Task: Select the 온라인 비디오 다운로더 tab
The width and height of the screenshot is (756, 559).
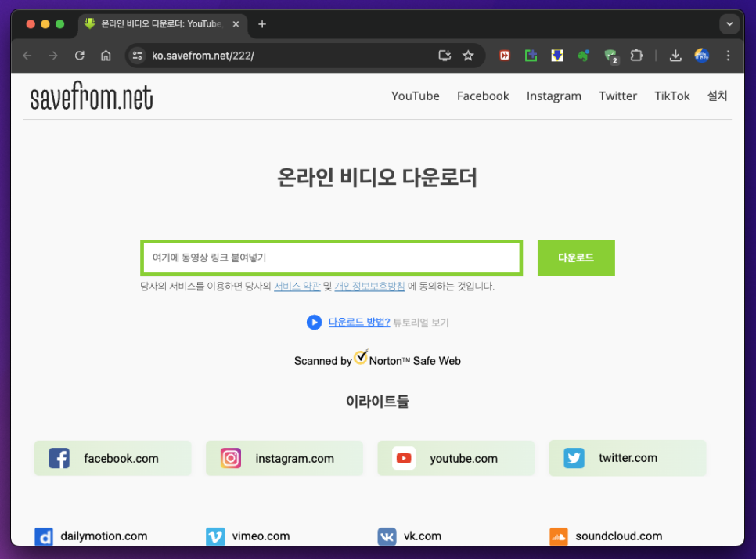Action: (x=163, y=24)
